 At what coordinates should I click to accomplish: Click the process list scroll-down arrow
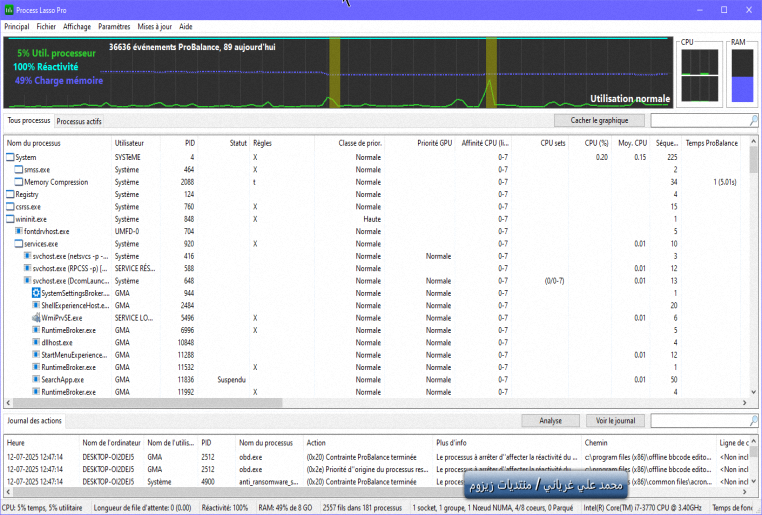tap(753, 392)
